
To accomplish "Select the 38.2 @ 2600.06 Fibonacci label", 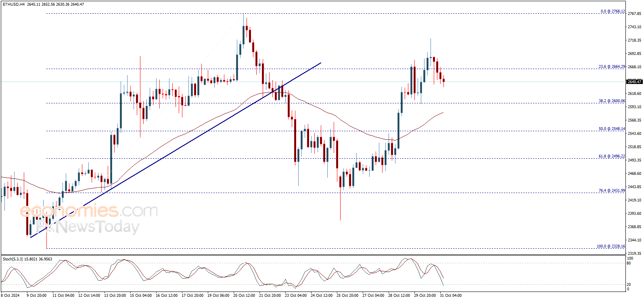I will [612, 101].
